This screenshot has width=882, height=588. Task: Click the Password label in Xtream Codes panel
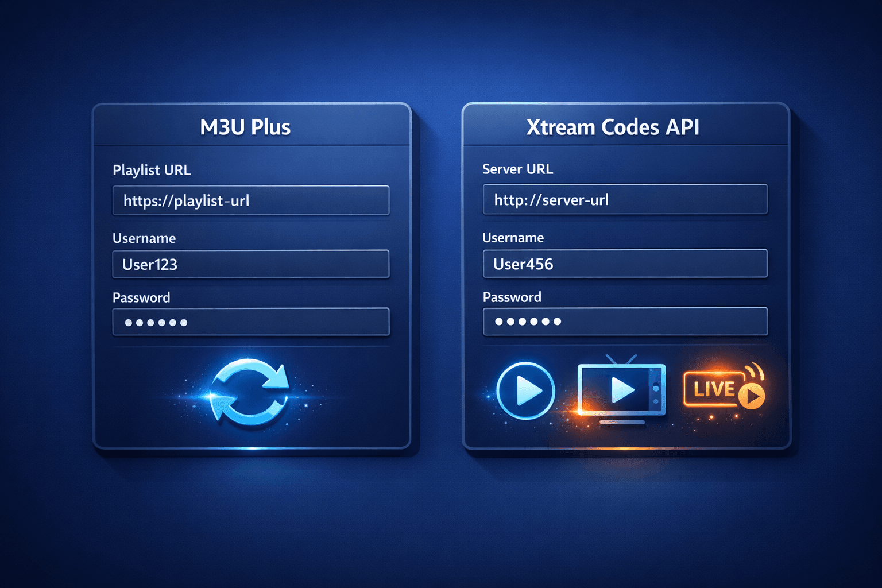click(x=512, y=297)
